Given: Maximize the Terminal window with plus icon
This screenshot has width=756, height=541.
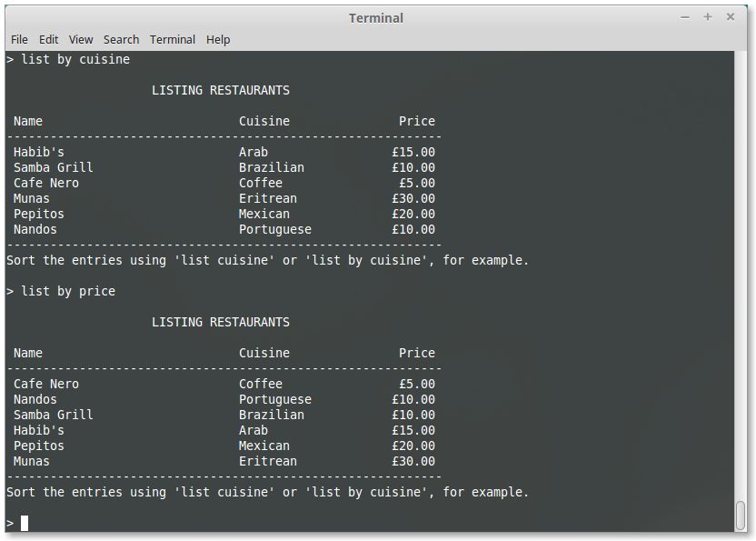Looking at the screenshot, I should [x=707, y=17].
